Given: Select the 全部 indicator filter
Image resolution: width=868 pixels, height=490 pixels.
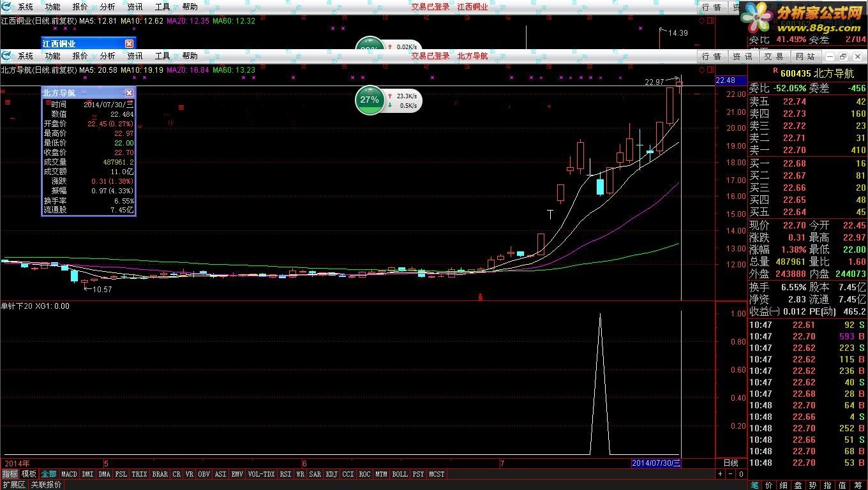Looking at the screenshot, I should click(x=49, y=474).
